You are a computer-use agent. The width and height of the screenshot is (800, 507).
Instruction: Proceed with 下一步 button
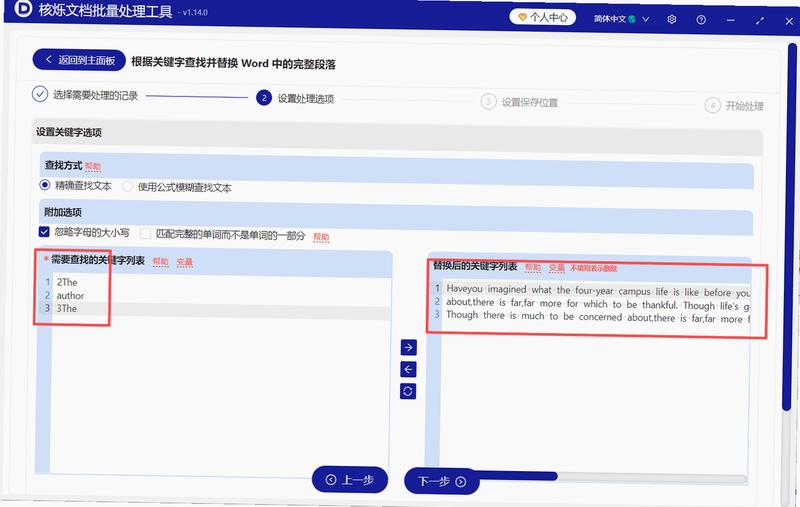pyautogui.click(x=442, y=481)
